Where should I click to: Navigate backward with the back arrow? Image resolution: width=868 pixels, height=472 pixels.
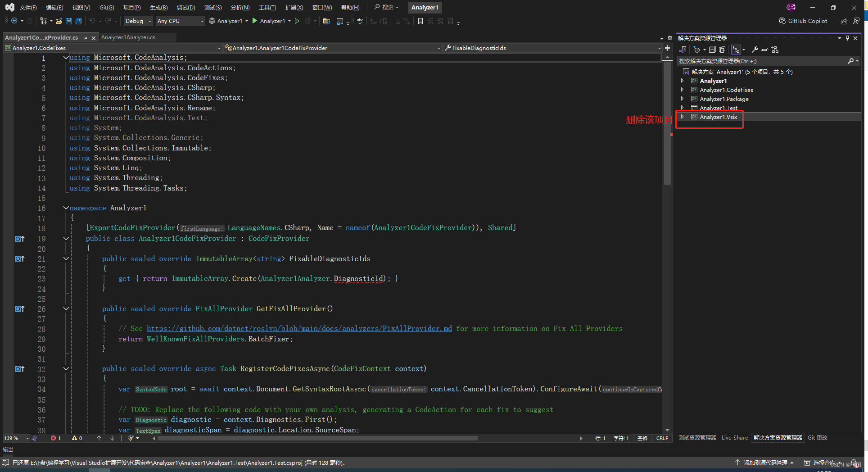click(x=14, y=21)
